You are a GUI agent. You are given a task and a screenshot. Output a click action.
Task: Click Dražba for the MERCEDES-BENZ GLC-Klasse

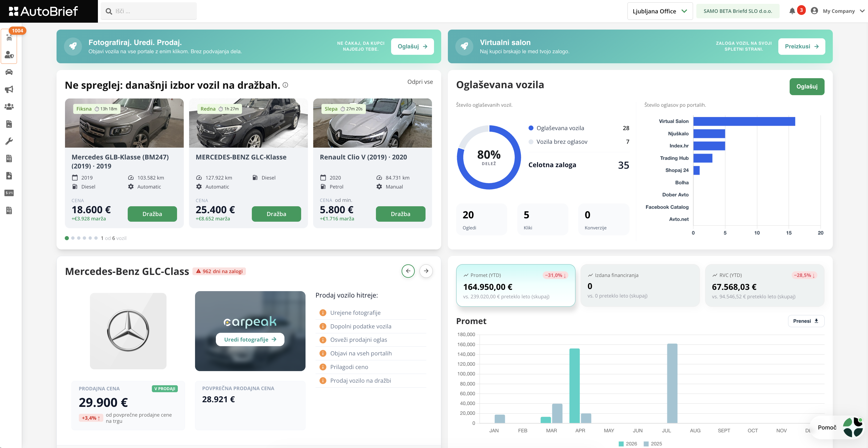tap(276, 214)
